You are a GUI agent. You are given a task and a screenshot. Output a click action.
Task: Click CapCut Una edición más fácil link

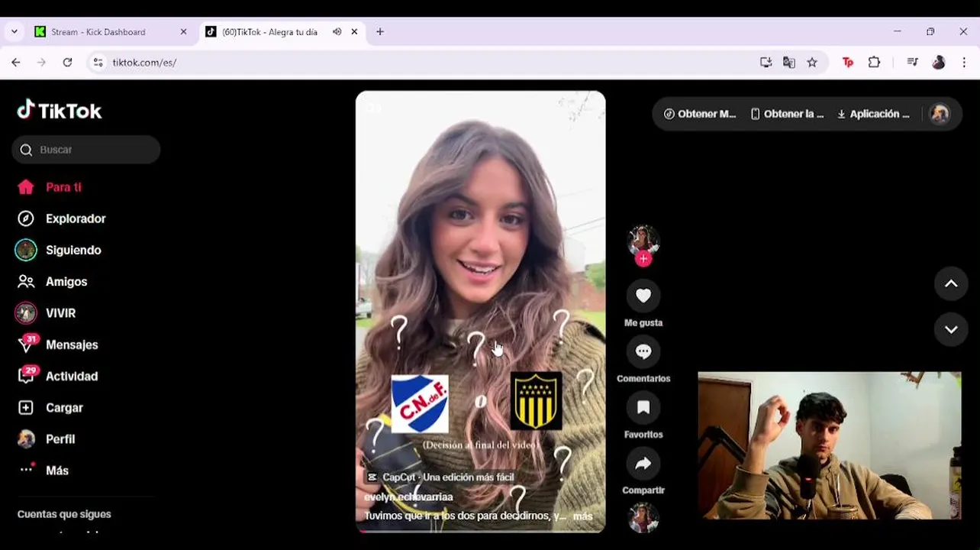[x=440, y=477]
